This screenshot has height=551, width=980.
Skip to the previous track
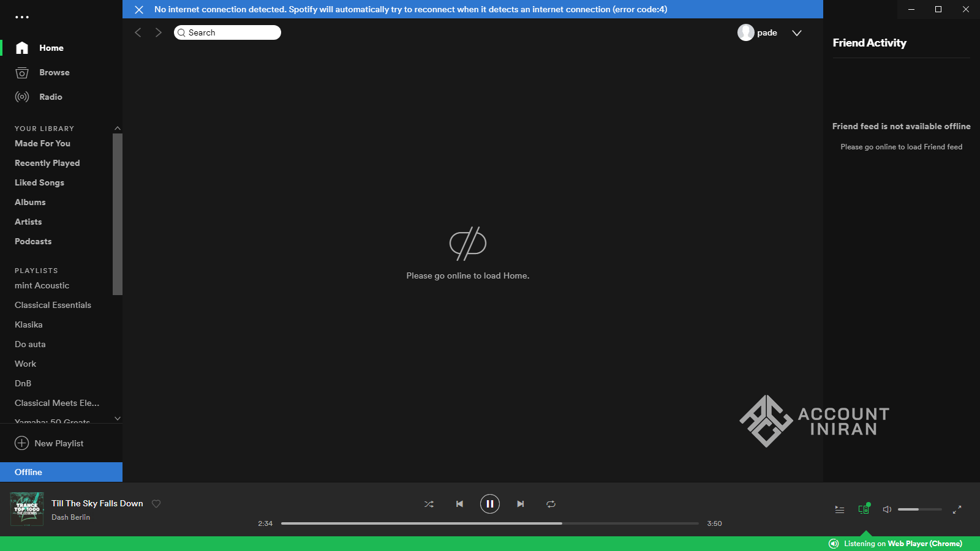[459, 504]
